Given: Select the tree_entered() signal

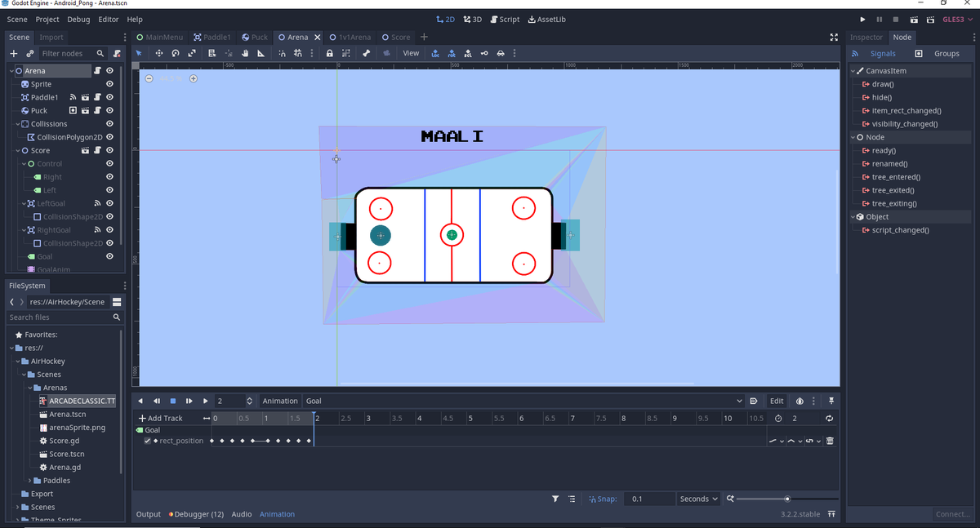Looking at the screenshot, I should click(896, 177).
